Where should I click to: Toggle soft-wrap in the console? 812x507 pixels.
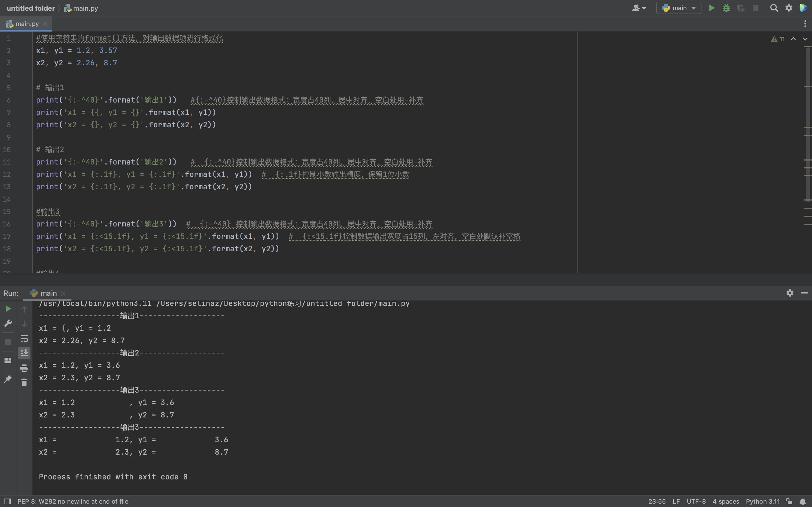24,339
